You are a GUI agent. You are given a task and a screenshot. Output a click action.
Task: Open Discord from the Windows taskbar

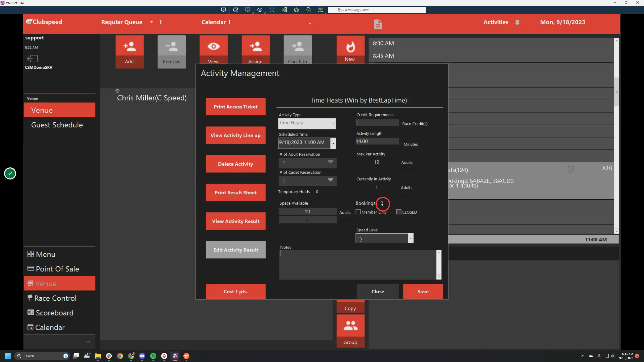point(142,356)
